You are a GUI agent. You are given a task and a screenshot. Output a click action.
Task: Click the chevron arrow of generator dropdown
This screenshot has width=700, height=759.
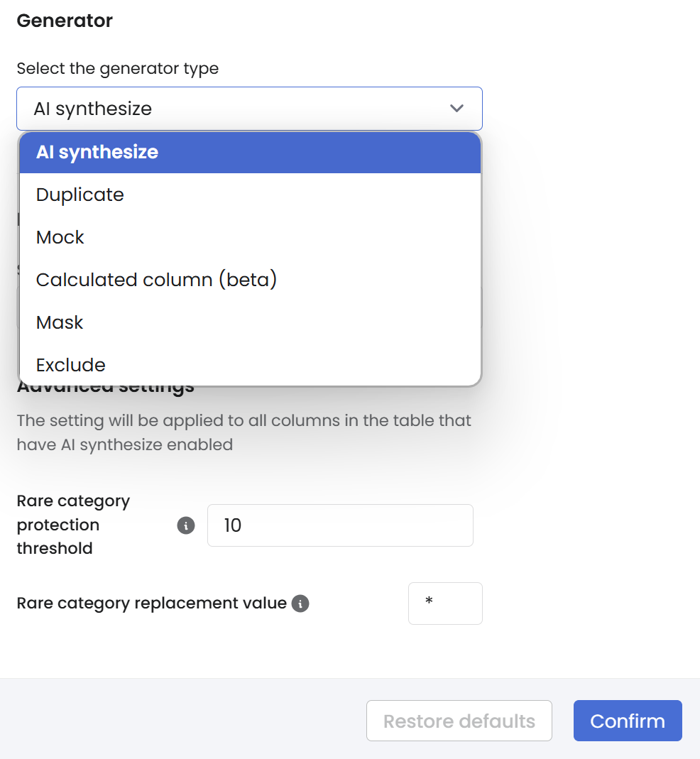[456, 109]
